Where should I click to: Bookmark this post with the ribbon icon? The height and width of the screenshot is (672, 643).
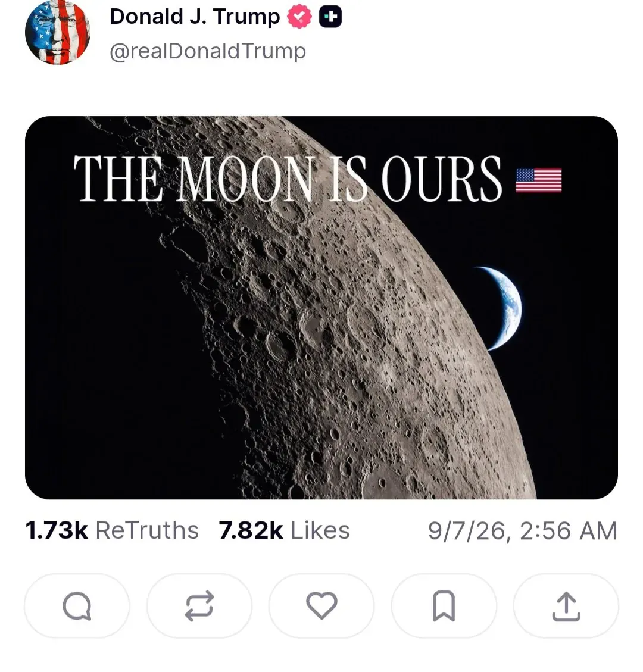click(x=444, y=605)
